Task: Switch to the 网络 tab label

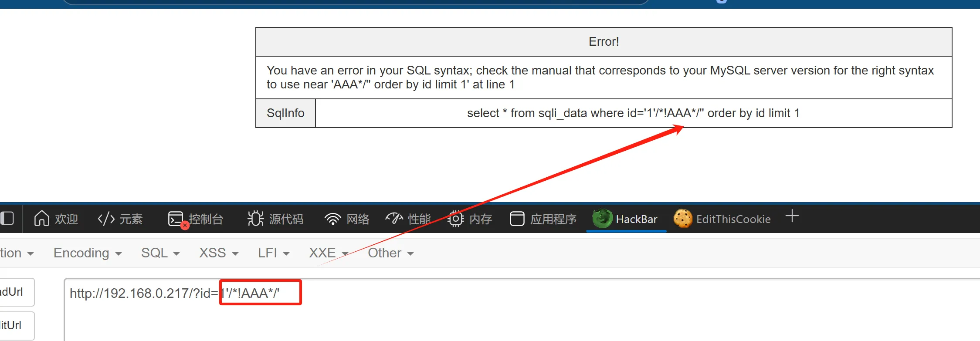Action: pyautogui.click(x=358, y=219)
